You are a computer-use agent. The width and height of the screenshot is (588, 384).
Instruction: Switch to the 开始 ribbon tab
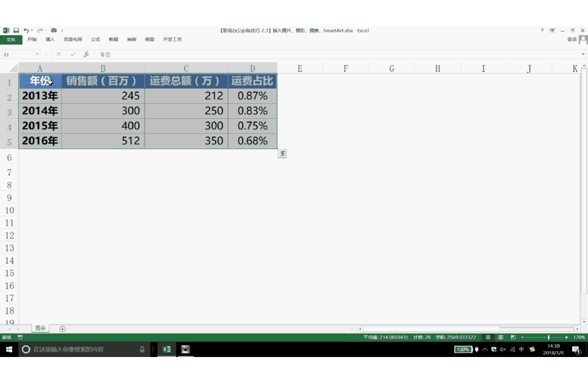pyautogui.click(x=32, y=40)
